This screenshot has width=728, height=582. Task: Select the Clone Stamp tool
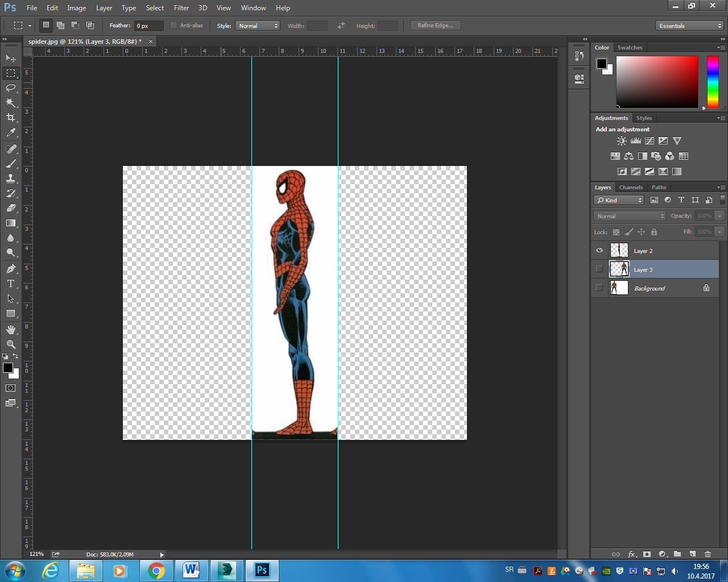pyautogui.click(x=11, y=178)
